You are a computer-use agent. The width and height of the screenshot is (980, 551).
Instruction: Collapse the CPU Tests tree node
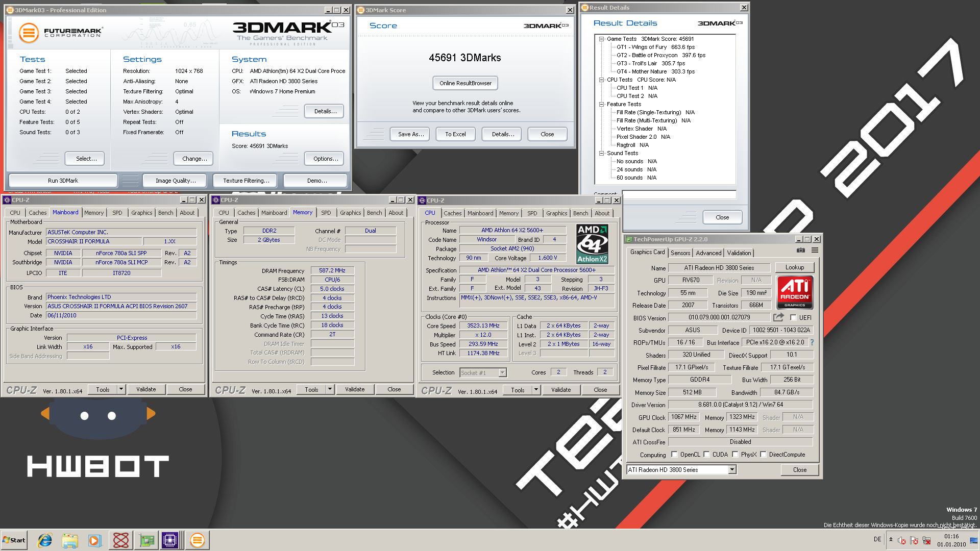coord(602,80)
